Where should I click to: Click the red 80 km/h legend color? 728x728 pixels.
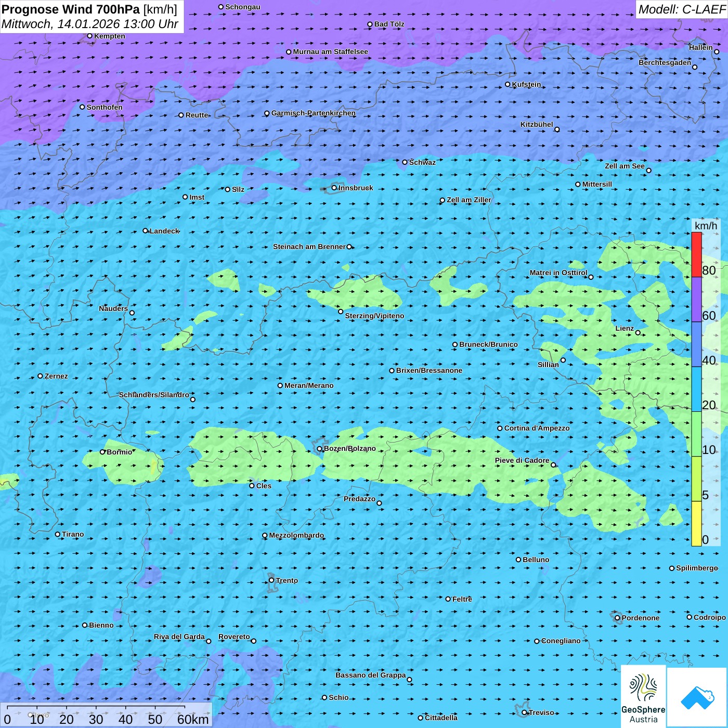(696, 254)
